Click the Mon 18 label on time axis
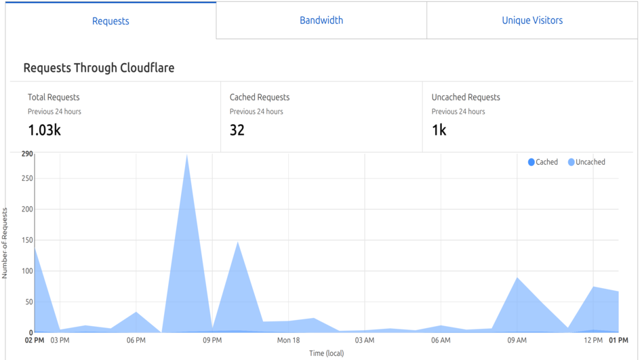This screenshot has height=360, width=644. 288,340
